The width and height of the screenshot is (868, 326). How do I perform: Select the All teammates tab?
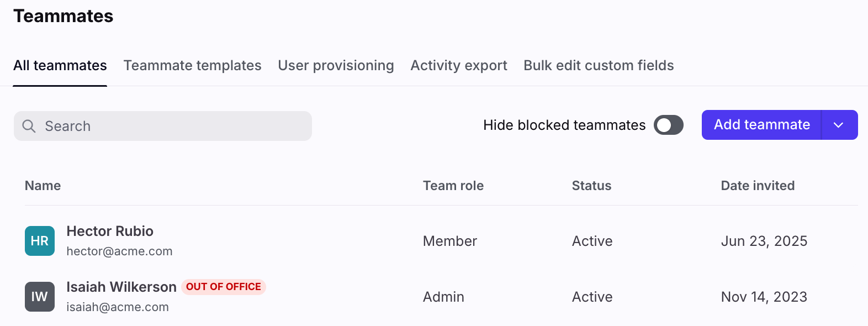pyautogui.click(x=60, y=65)
